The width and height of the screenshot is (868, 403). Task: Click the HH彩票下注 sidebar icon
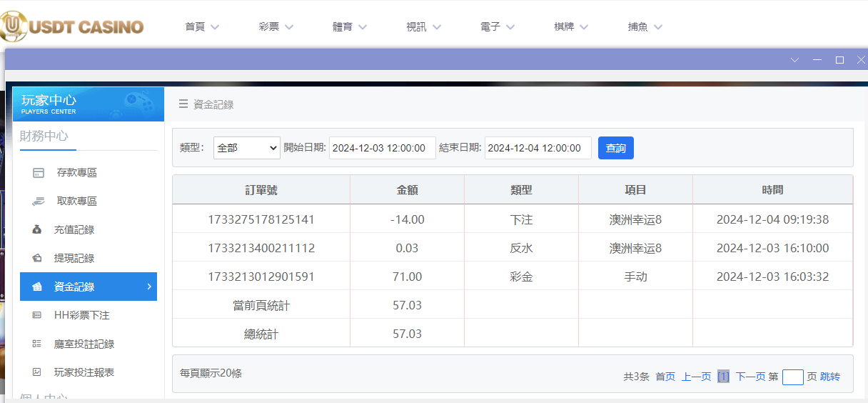pyautogui.click(x=36, y=315)
